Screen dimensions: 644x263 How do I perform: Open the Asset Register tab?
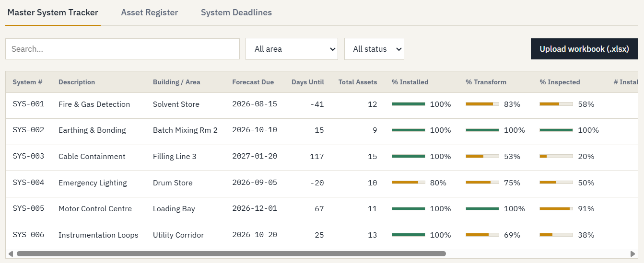coord(150,12)
